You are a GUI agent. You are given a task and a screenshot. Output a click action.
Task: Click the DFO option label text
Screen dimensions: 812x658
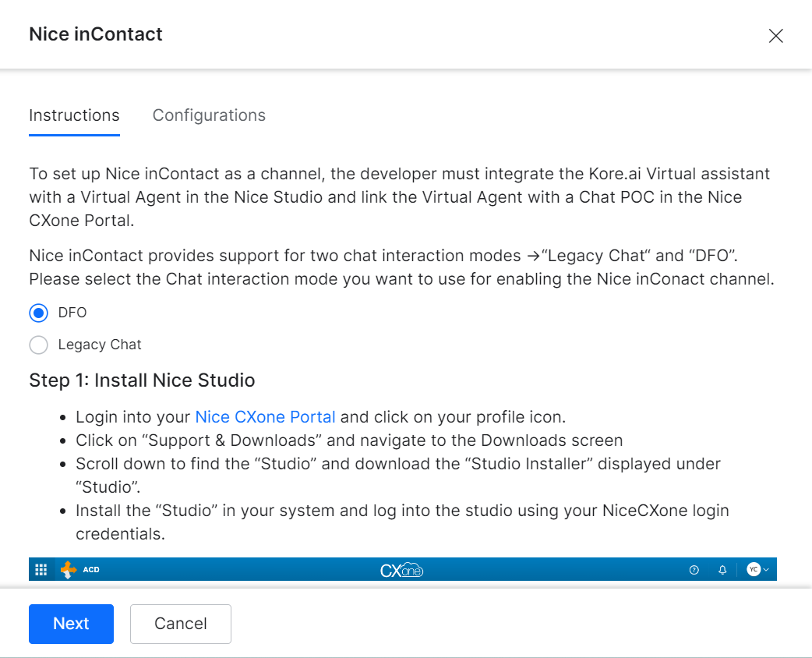pyautogui.click(x=72, y=313)
